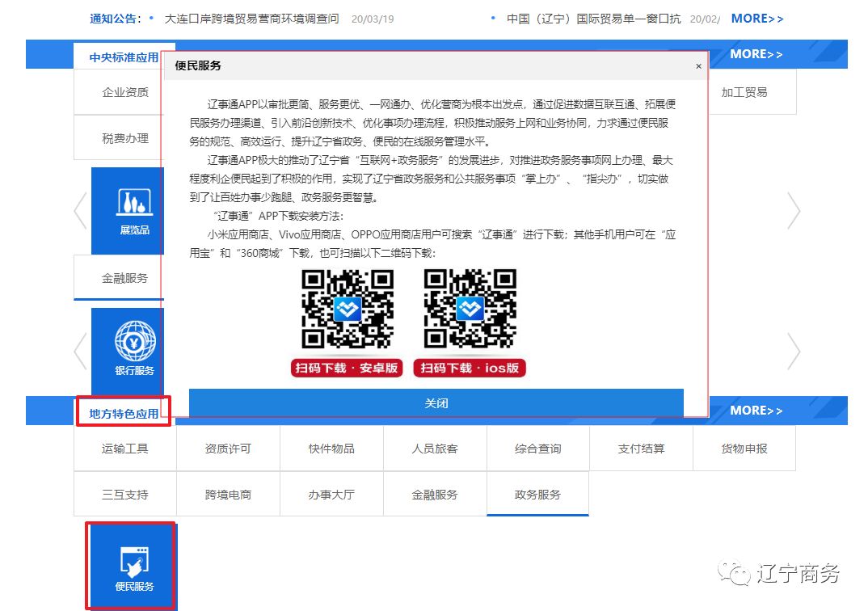The width and height of the screenshot is (868, 611).
Task: Click the 便民服务 dialog title
Action: click(x=198, y=65)
